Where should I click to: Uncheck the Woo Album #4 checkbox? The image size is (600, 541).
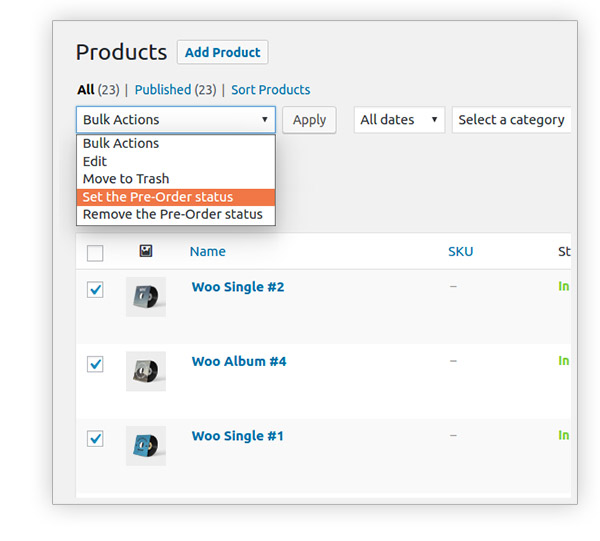click(x=95, y=364)
